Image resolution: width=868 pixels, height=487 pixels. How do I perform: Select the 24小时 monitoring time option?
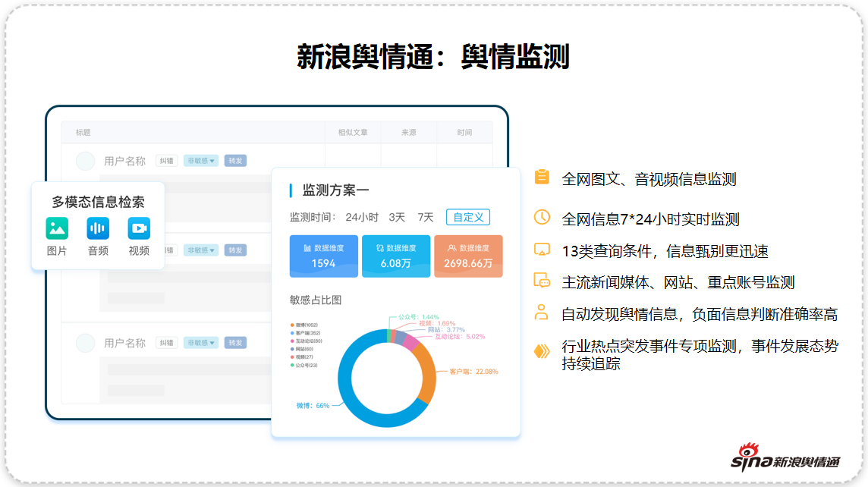pyautogui.click(x=362, y=218)
